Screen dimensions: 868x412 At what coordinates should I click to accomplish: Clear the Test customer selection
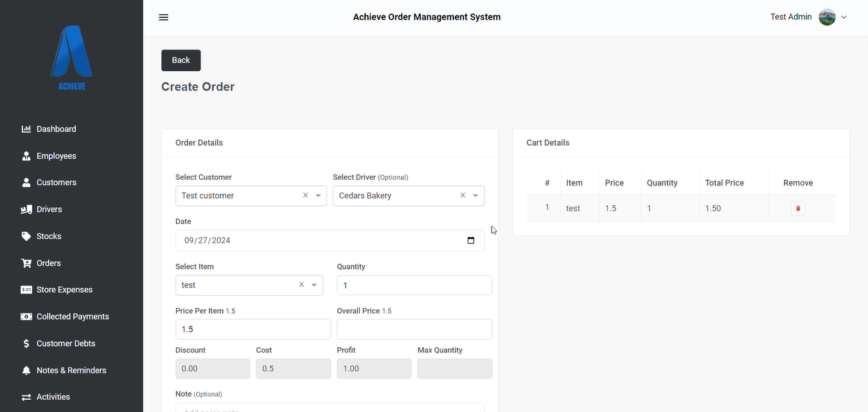coord(305,196)
